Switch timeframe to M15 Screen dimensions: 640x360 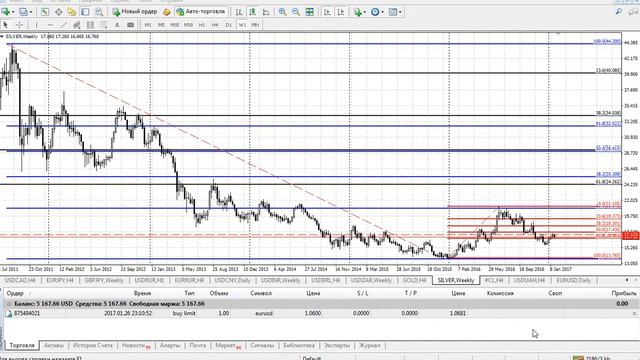[175, 25]
